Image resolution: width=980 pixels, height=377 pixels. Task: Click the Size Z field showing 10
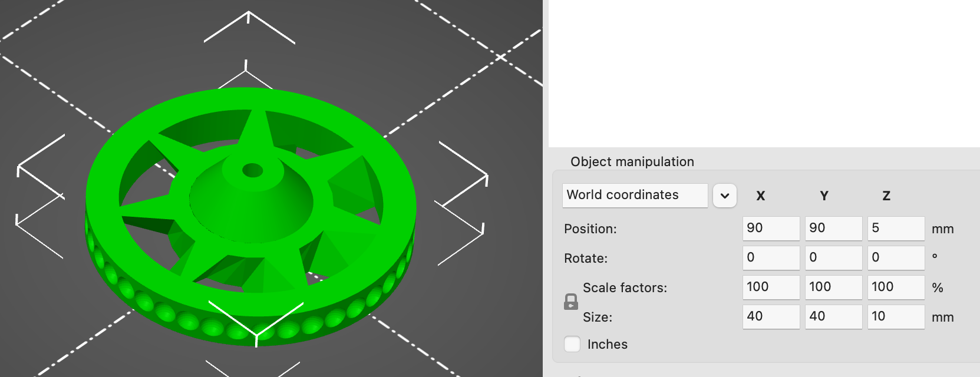(895, 317)
